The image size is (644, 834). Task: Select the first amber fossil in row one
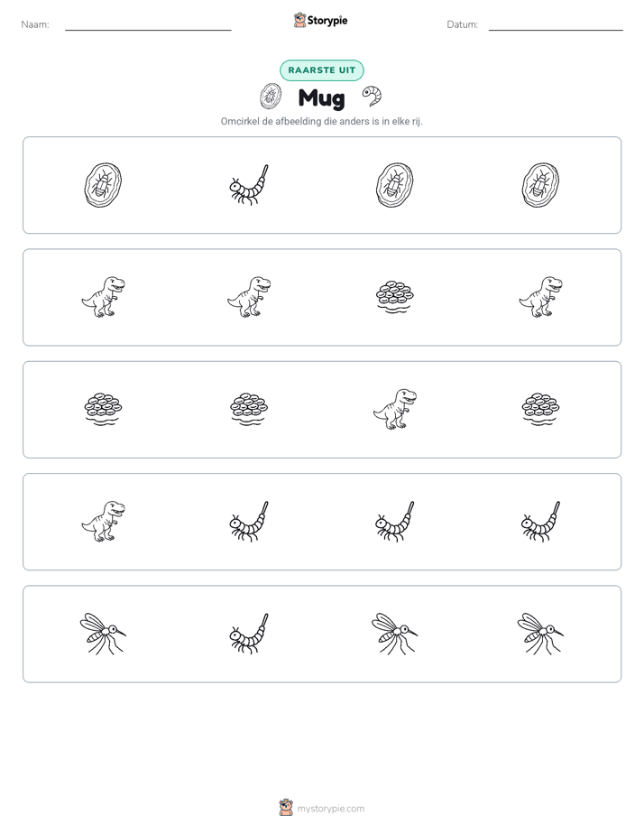tap(103, 185)
